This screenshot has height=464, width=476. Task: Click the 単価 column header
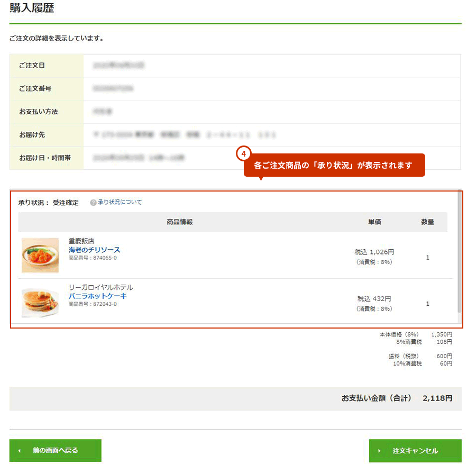coord(374,222)
